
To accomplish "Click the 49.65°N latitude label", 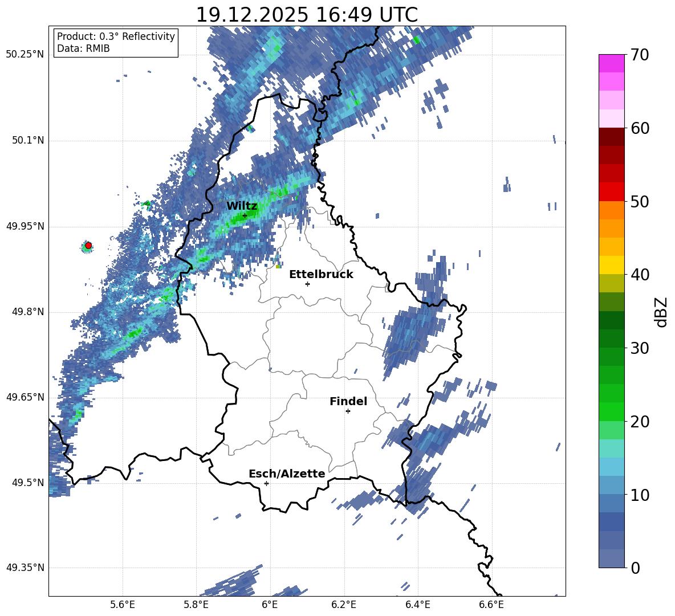I will coord(25,397).
